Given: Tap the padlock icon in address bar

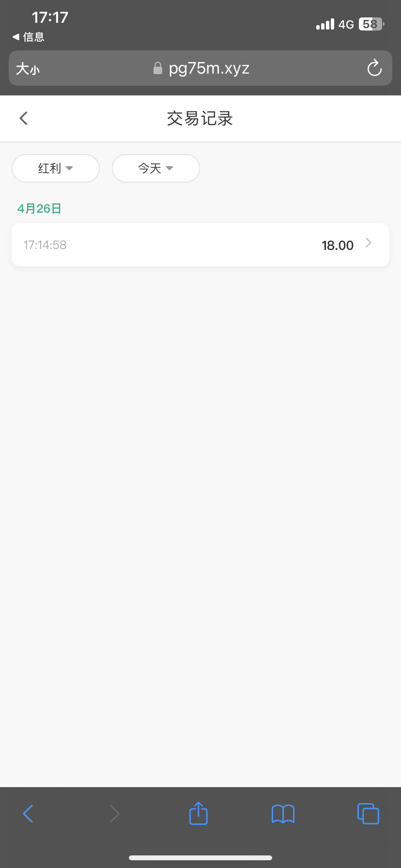Looking at the screenshot, I should point(158,68).
